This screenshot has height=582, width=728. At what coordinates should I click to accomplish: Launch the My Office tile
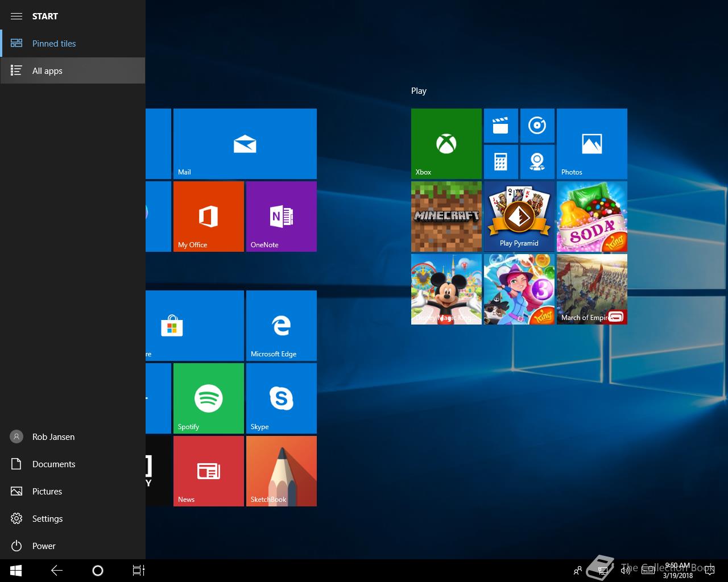coord(209,217)
